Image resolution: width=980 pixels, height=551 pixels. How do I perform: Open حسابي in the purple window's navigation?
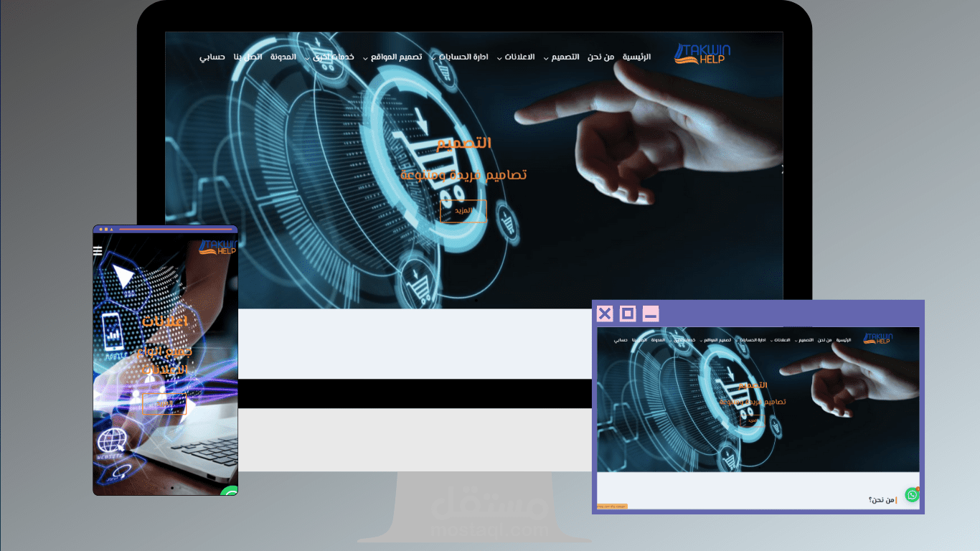(621, 339)
